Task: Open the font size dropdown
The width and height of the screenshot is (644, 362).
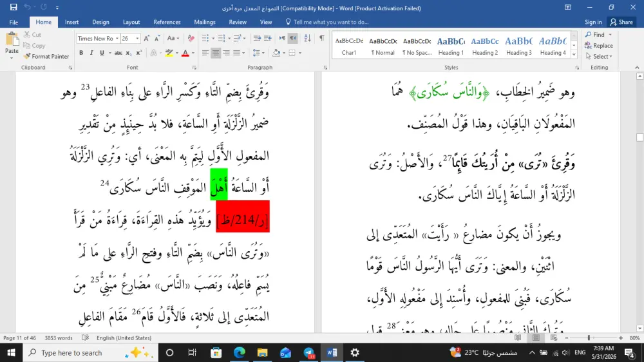Action: click(x=137, y=38)
